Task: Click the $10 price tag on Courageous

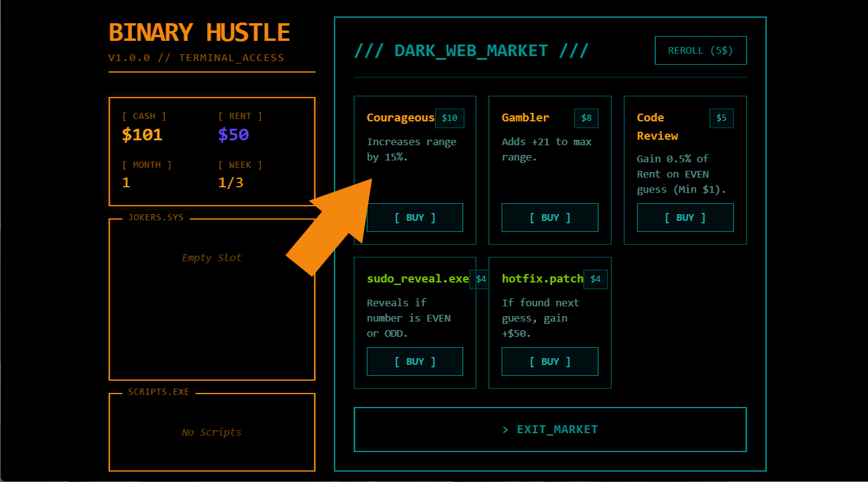Action: (449, 118)
